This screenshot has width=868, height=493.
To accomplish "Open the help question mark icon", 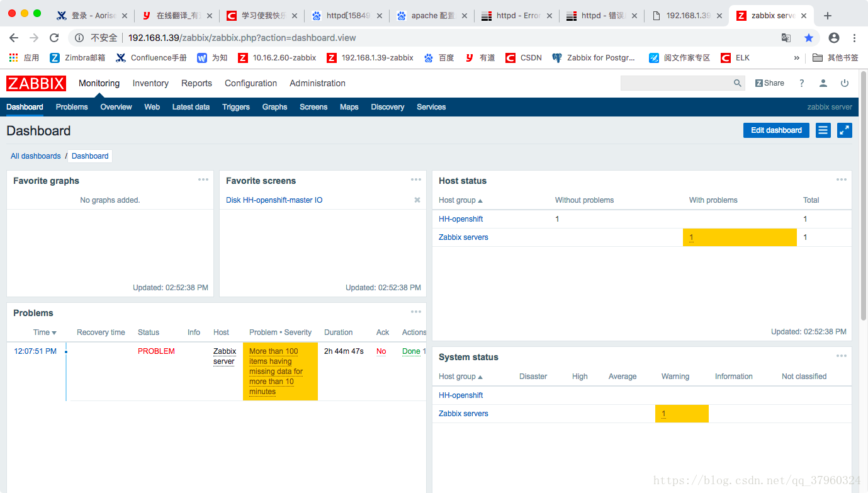I will (801, 83).
